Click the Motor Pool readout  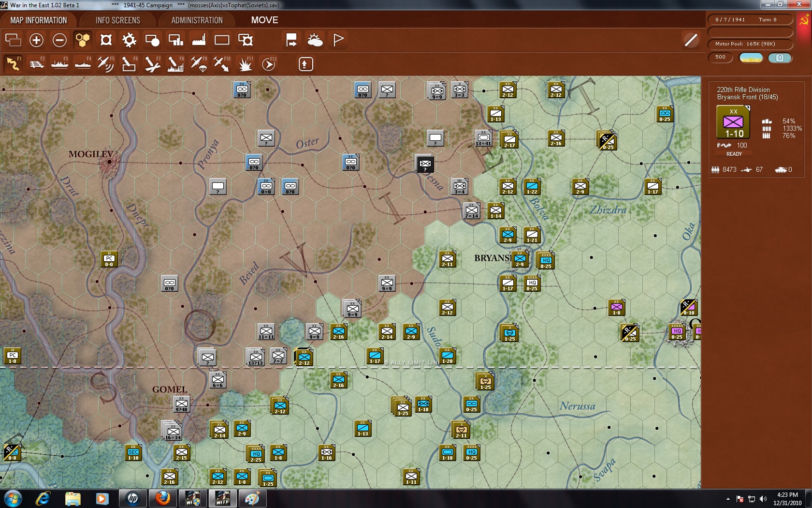click(x=750, y=44)
